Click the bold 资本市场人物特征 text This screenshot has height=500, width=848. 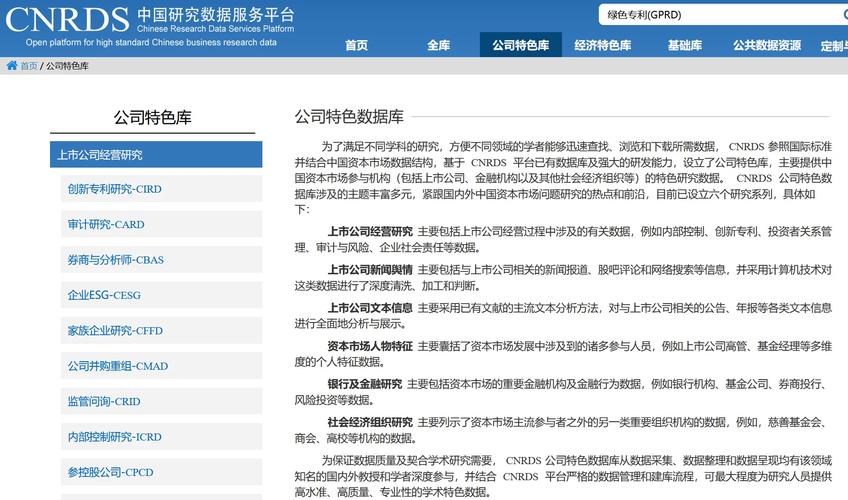(x=370, y=346)
